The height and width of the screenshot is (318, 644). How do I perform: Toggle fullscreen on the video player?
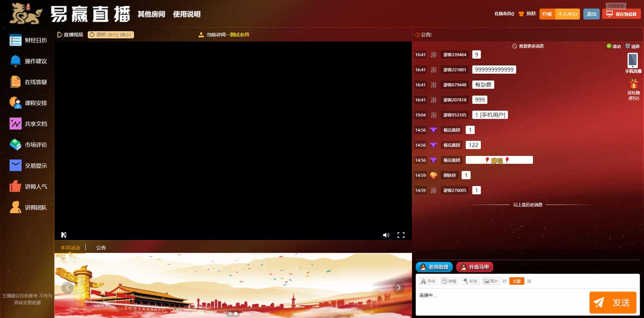coord(401,235)
